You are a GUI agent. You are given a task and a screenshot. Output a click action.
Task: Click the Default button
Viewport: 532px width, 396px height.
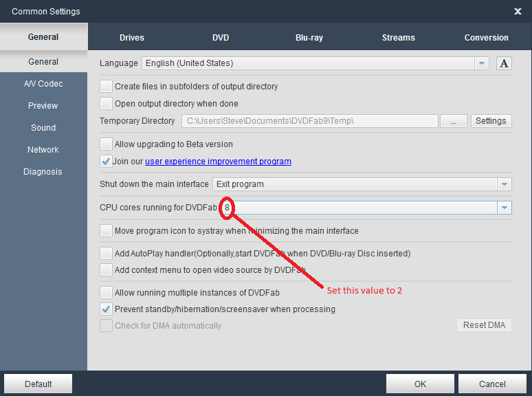(38, 384)
